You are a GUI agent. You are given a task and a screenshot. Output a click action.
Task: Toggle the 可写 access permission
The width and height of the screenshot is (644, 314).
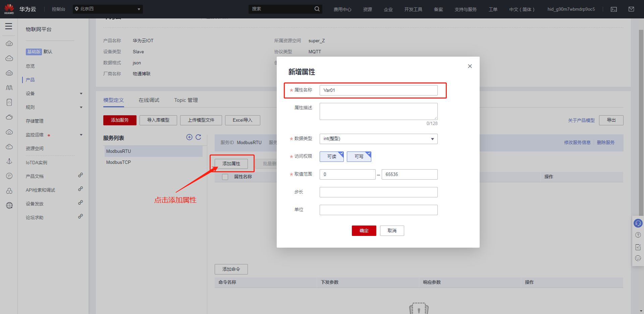coord(359,156)
